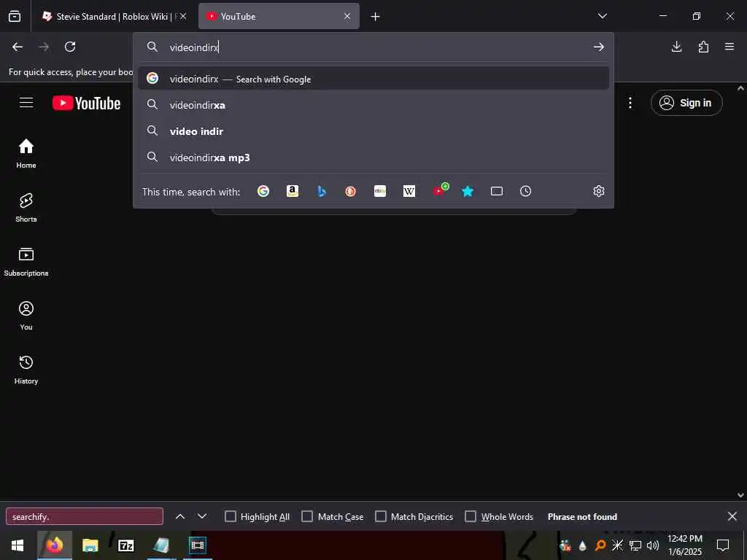Click the Sign in button

click(x=686, y=103)
